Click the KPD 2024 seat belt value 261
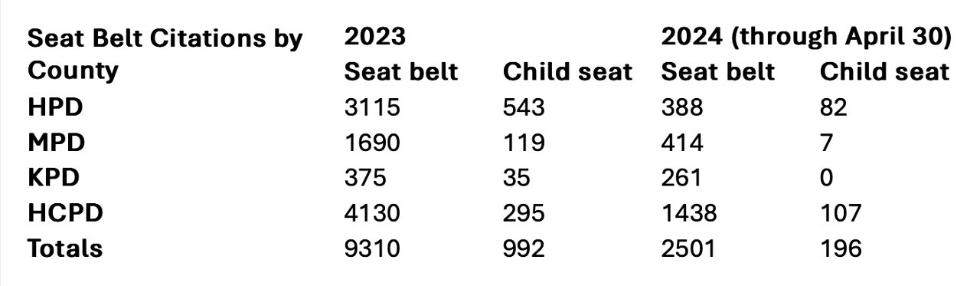Viewport: 980px width, 286px height. 681,178
